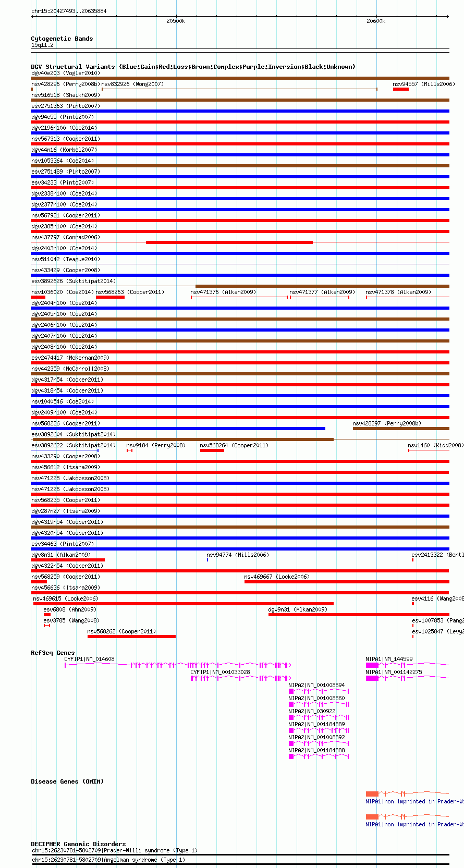The image size is (464, 868).
Task: Select the dgv8n31 (Alkan2009) variant
Action: (60, 555)
